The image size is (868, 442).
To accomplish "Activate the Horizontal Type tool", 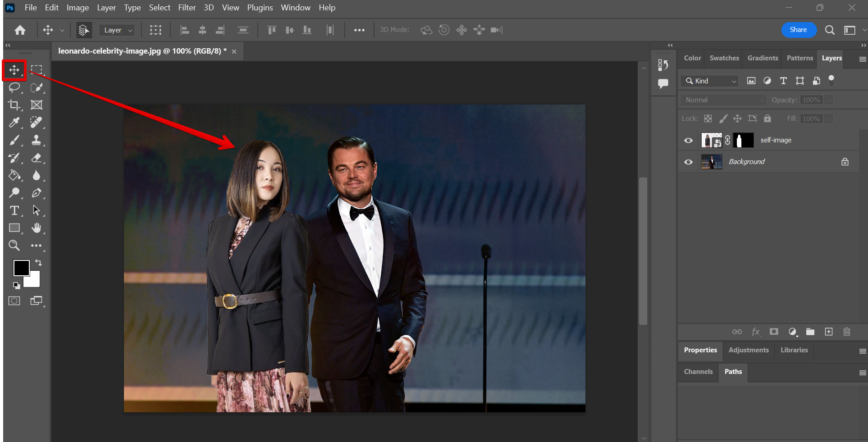I will point(14,210).
